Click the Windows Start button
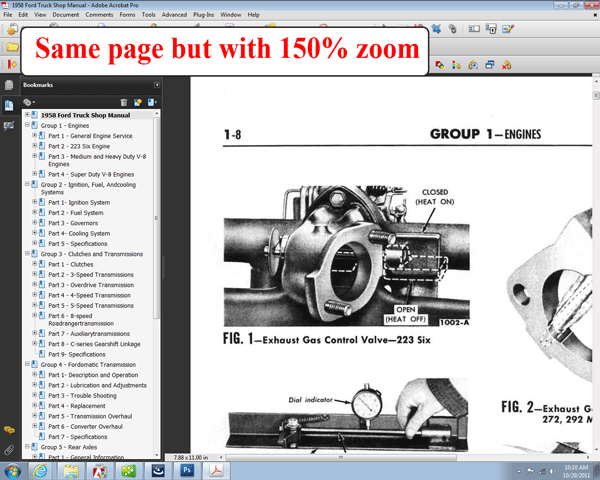Screen dimensions: 600x480 click(14, 470)
